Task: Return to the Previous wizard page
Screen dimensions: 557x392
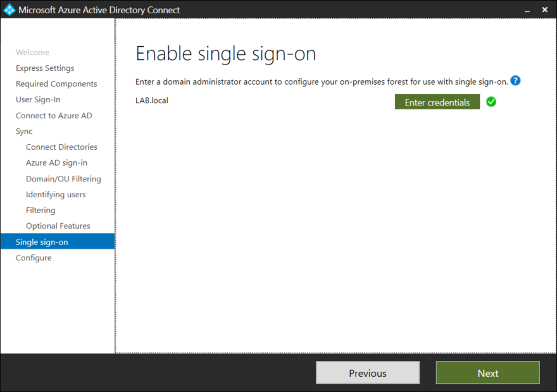Action: tap(368, 373)
